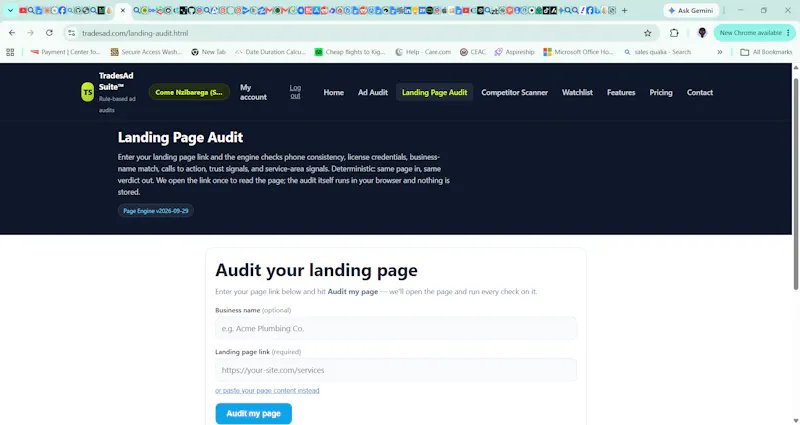Open the Features nav item
Image resolution: width=800 pixels, height=425 pixels.
point(621,92)
